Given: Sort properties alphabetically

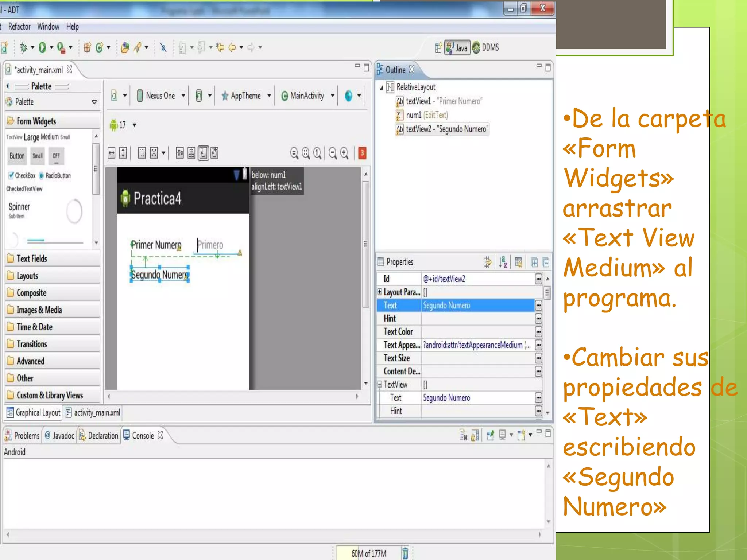Looking at the screenshot, I should (503, 262).
